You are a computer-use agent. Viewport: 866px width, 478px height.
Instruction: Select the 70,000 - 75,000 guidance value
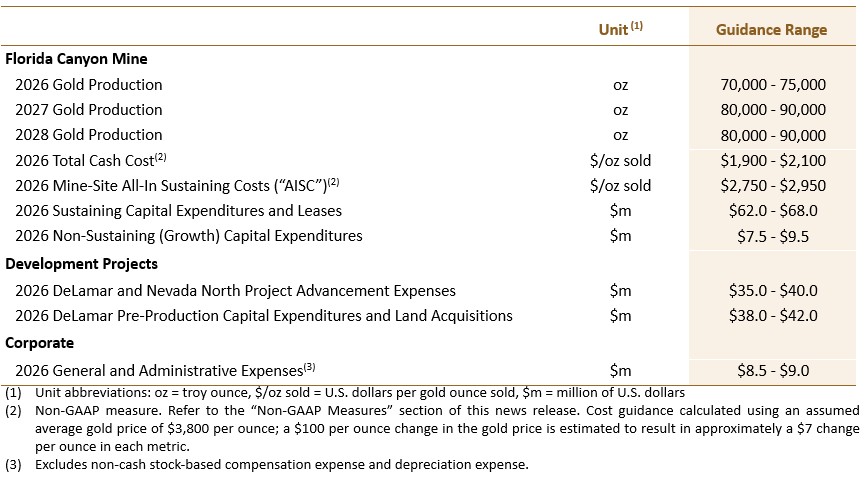(773, 85)
